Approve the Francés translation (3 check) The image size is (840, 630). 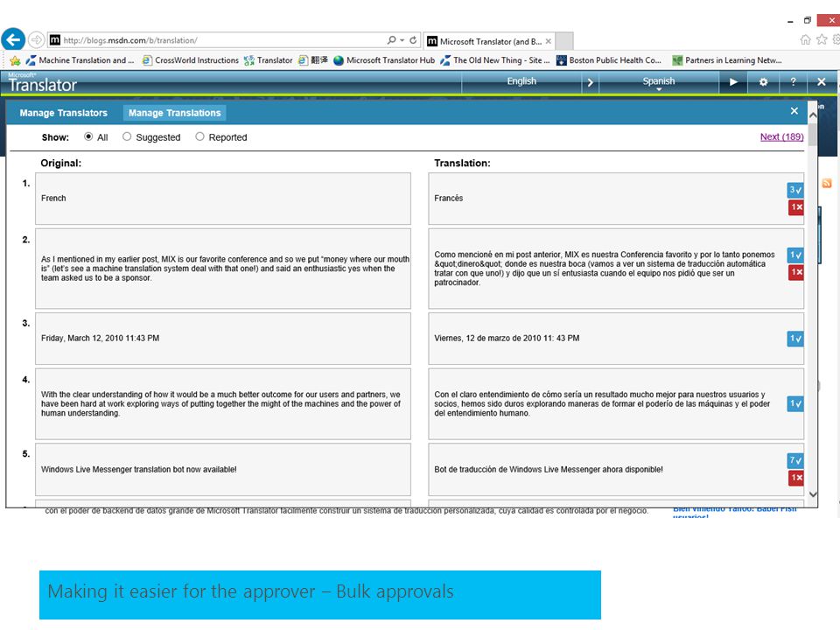coord(795,190)
